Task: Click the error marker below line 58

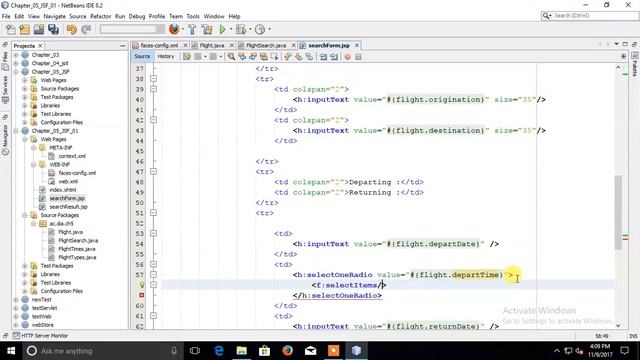Action: 142,295
